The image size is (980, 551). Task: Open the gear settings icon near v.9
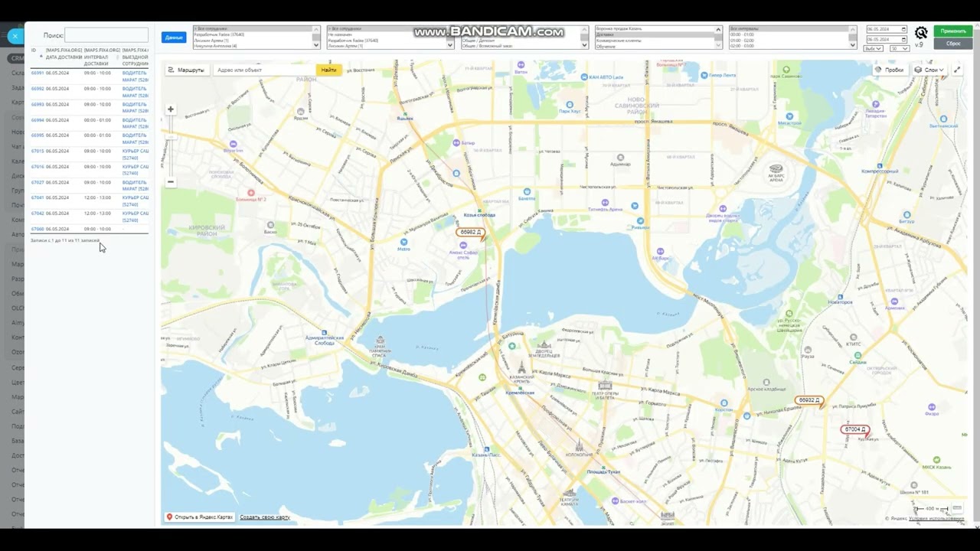click(x=921, y=33)
